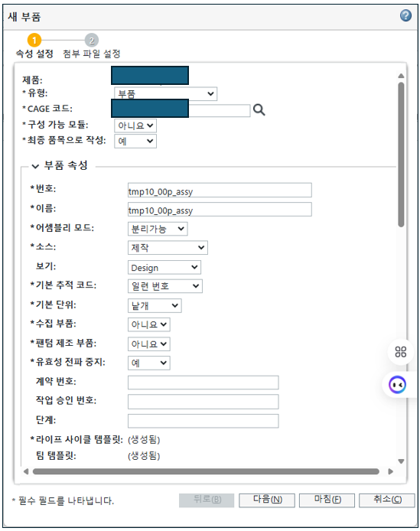Open the 보기 dropdown showing Design
The image size is (420, 531).
point(164,267)
